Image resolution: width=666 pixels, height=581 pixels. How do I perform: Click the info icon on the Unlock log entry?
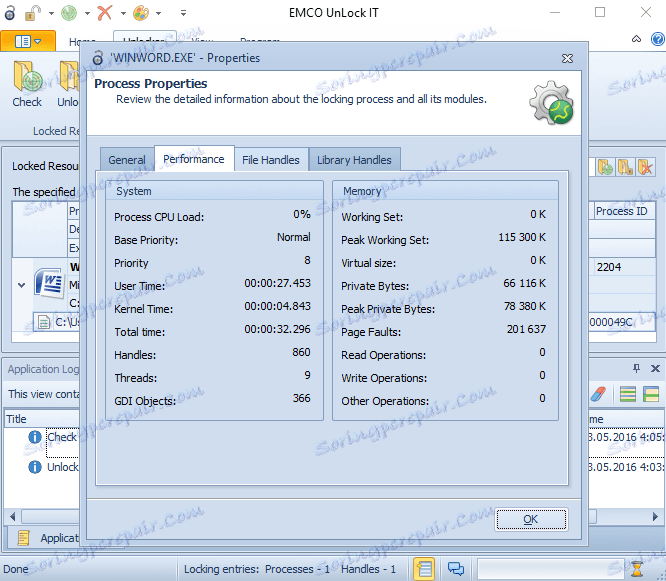pos(35,467)
